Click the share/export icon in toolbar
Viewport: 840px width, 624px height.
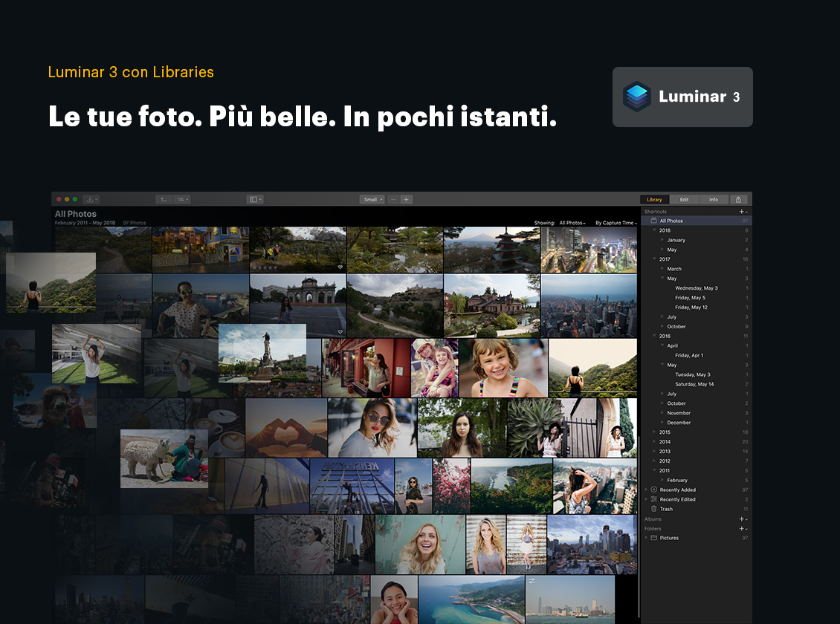point(738,199)
